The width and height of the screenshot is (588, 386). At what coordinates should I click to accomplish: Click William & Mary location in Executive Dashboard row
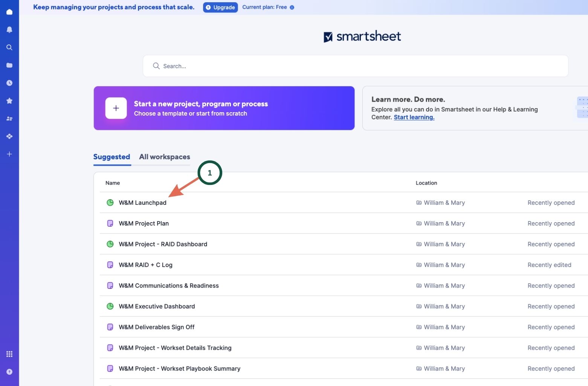tap(440, 306)
